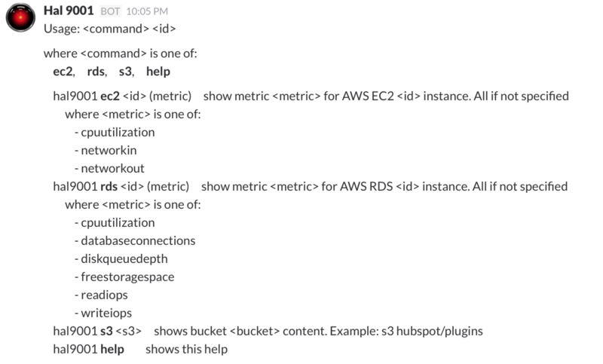Open the 10:05 PM message timestamp
The width and height of the screenshot is (603, 364).
click(147, 11)
